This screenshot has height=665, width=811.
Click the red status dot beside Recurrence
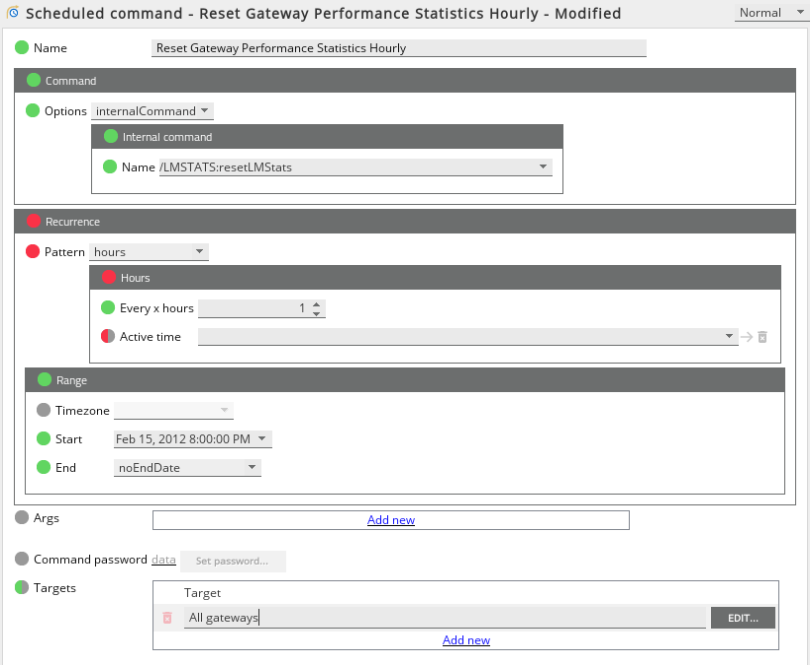click(x=34, y=221)
